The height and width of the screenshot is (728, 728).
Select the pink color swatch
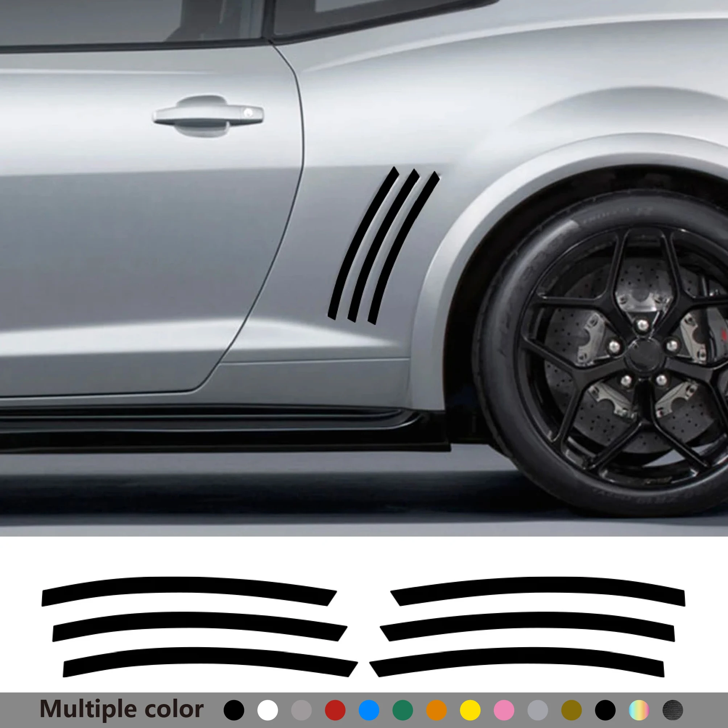point(504,710)
